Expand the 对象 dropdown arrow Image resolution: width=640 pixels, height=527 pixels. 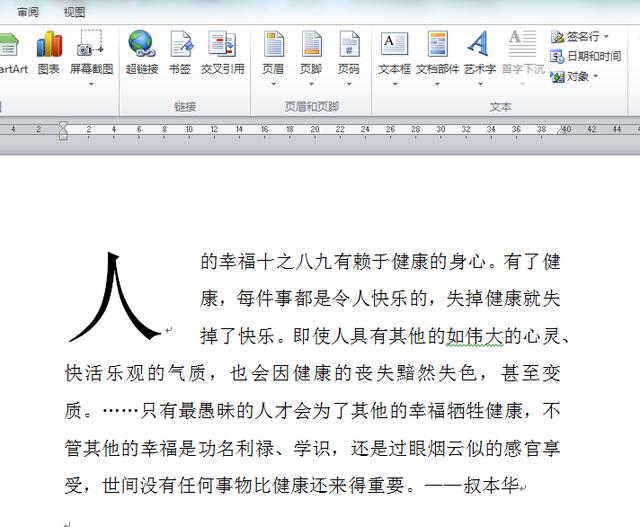(x=595, y=76)
